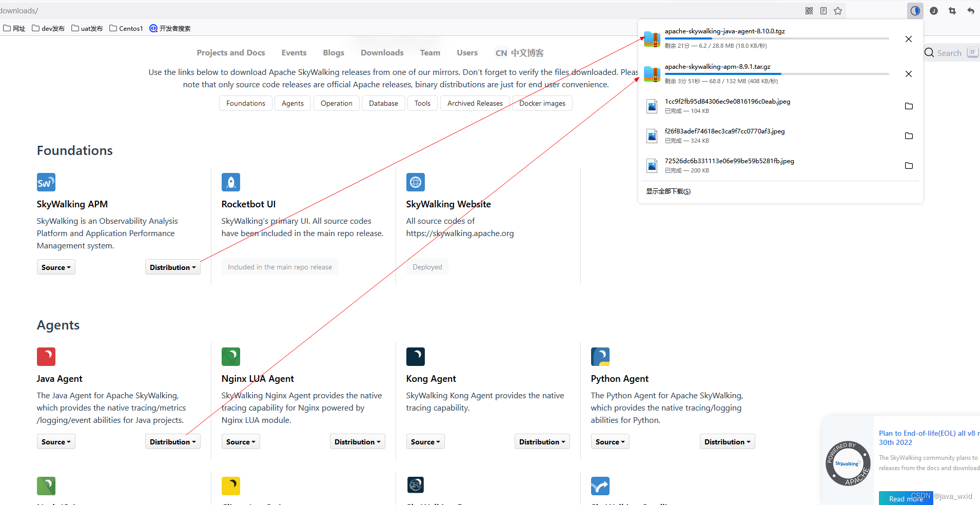Expand the Python Agent Source dropdown
Screen dimensions: 980x505
point(610,442)
